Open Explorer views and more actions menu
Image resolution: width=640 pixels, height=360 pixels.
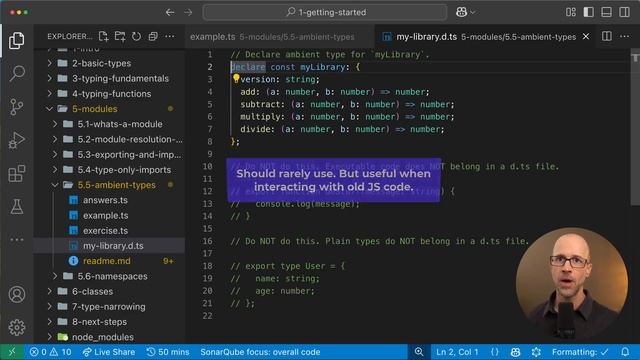pyautogui.click(x=169, y=36)
